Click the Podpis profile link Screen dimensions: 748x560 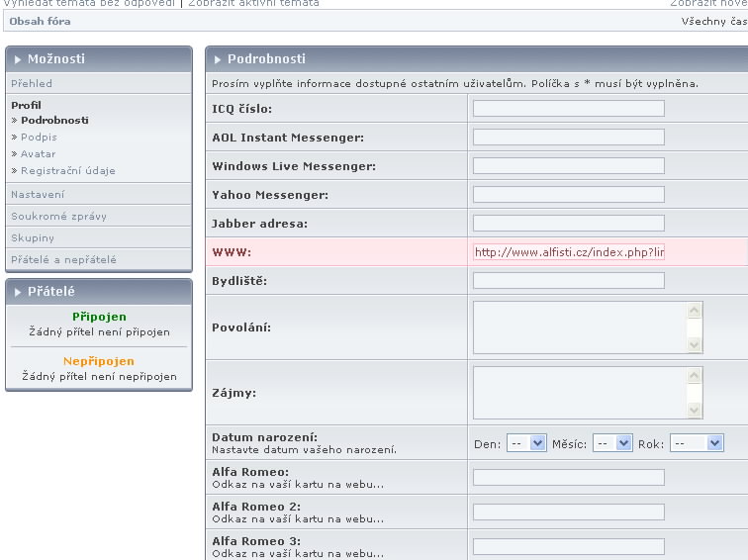[x=39, y=138]
